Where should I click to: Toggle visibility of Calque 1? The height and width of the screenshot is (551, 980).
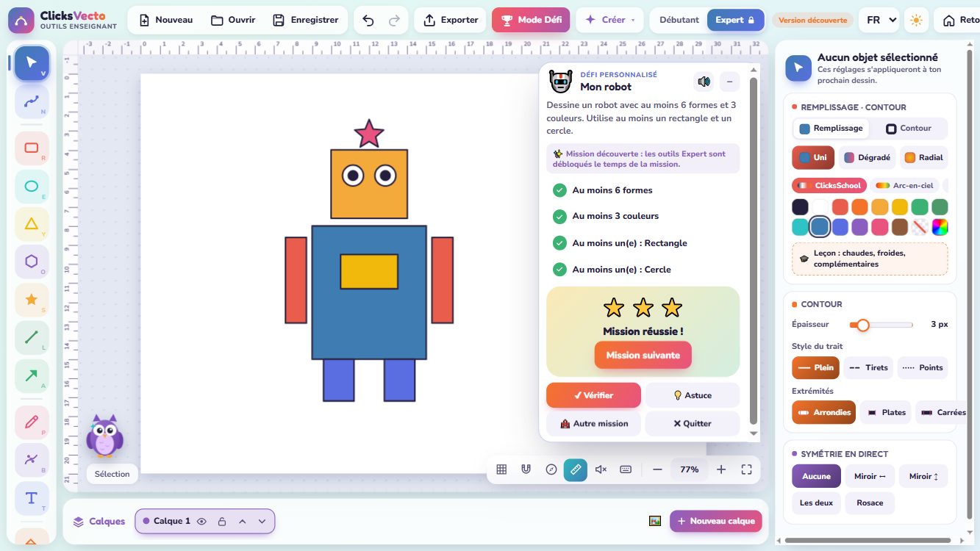tap(201, 521)
